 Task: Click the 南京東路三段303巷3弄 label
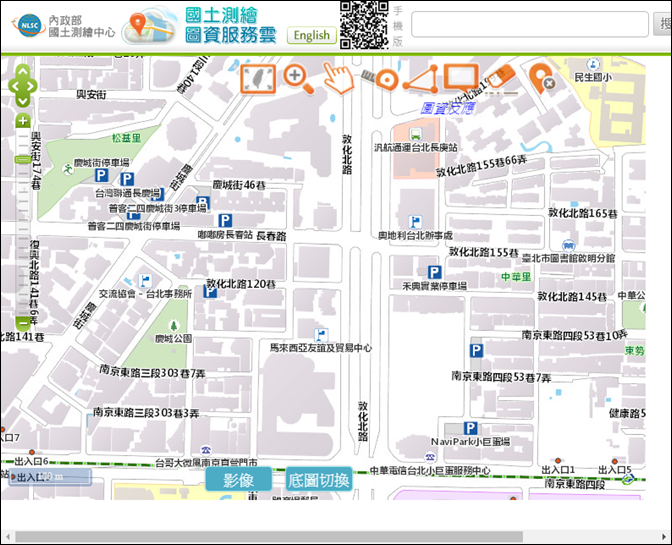(x=146, y=413)
